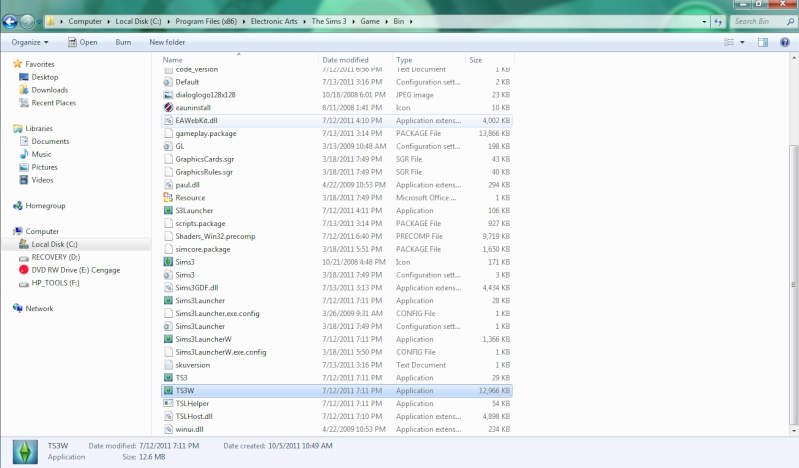The image size is (799, 468).
Task: Click the Burn toolbar button
Action: pos(123,42)
